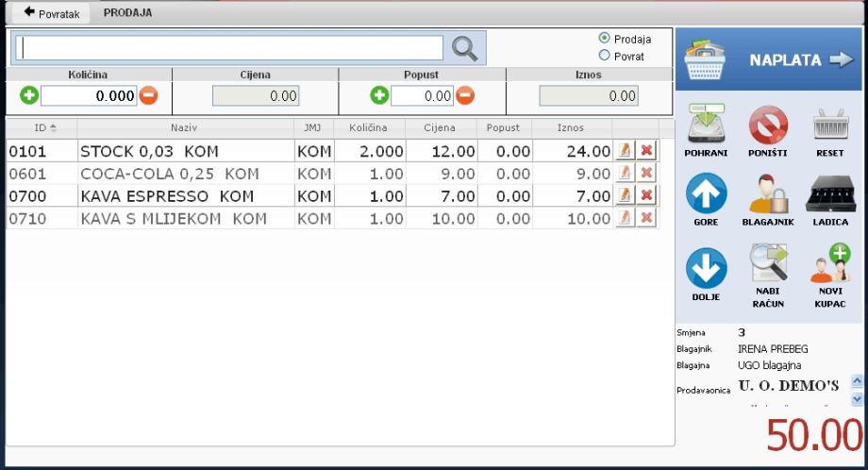Screen dimensions: 868x470
Task: Click the 50.00 total amount
Action: [814, 435]
